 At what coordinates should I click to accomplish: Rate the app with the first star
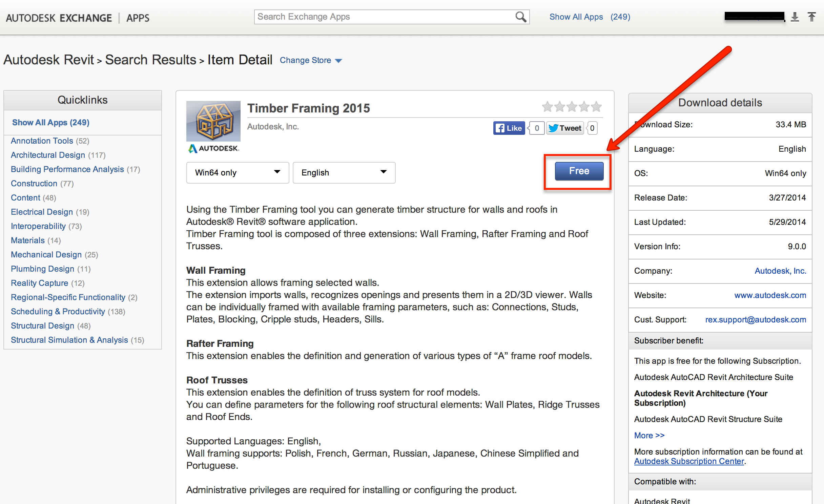548,107
